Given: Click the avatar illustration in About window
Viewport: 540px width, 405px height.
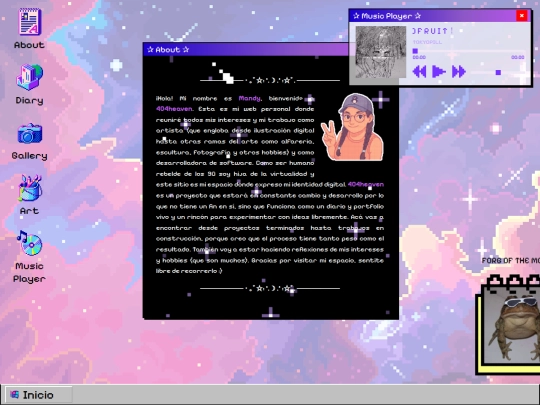Looking at the screenshot, I should pyautogui.click(x=352, y=127).
